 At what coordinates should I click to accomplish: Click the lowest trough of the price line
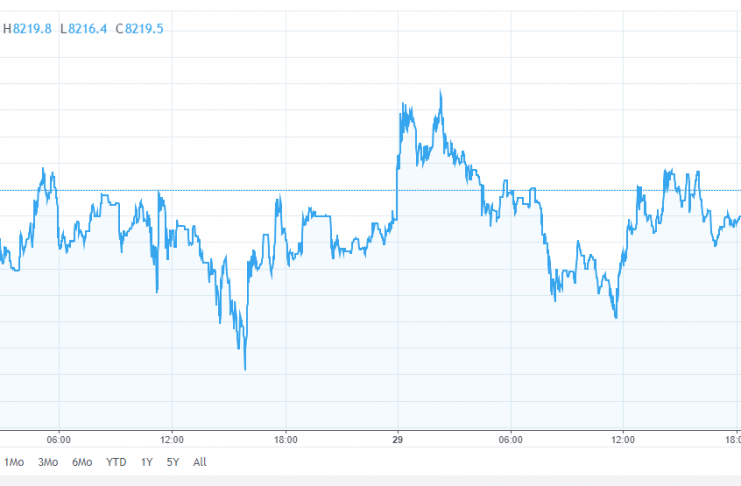[x=244, y=369]
